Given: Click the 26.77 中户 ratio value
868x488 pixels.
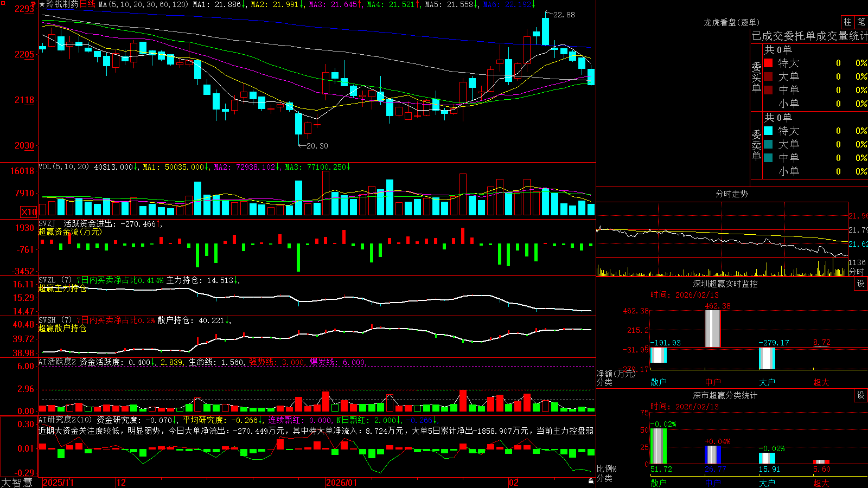Looking at the screenshot, I should click(x=716, y=469).
